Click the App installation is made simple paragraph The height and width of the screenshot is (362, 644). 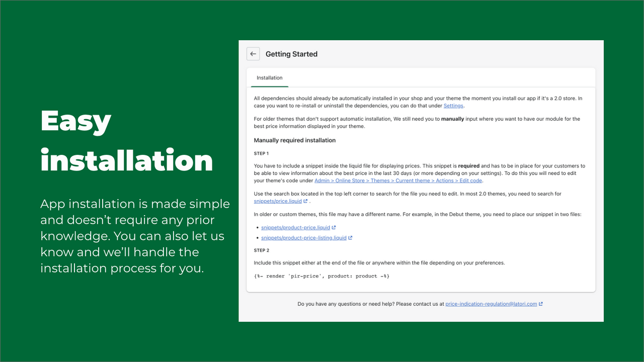click(x=135, y=236)
